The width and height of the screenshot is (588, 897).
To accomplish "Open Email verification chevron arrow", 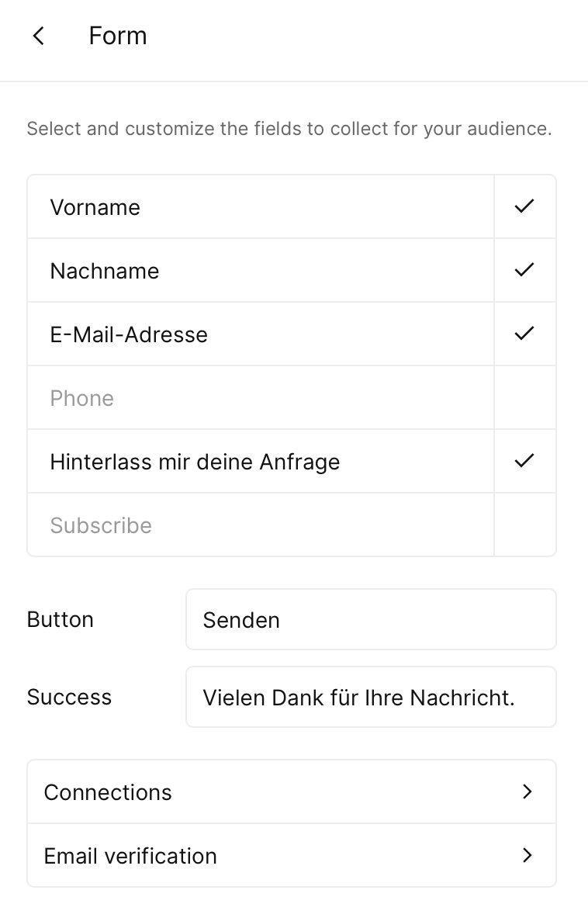I will (x=527, y=855).
